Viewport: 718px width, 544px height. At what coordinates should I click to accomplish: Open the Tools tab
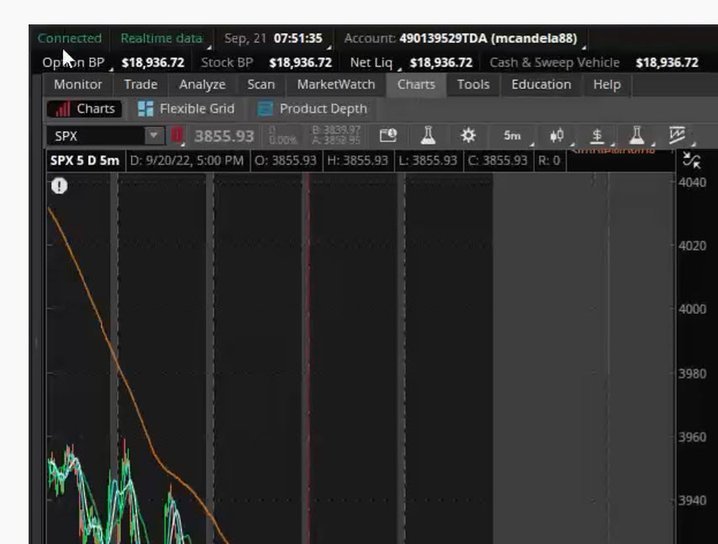point(473,85)
